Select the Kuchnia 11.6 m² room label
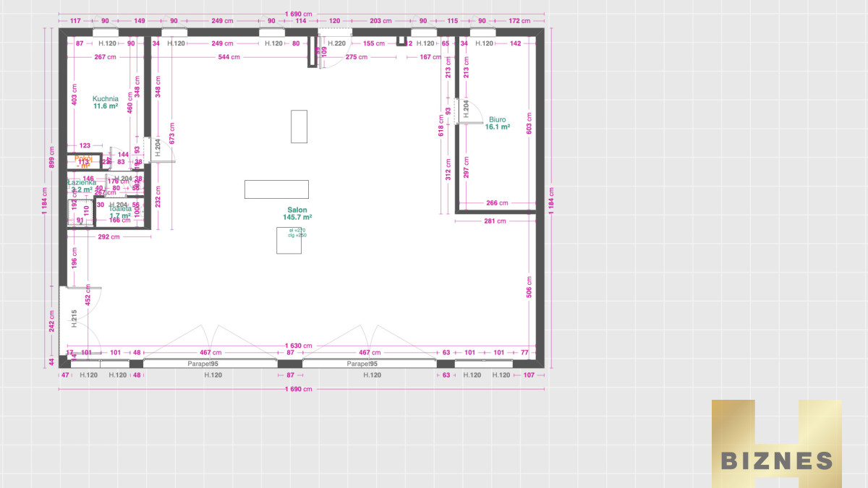Image resolution: width=868 pixels, height=488 pixels. tap(106, 102)
